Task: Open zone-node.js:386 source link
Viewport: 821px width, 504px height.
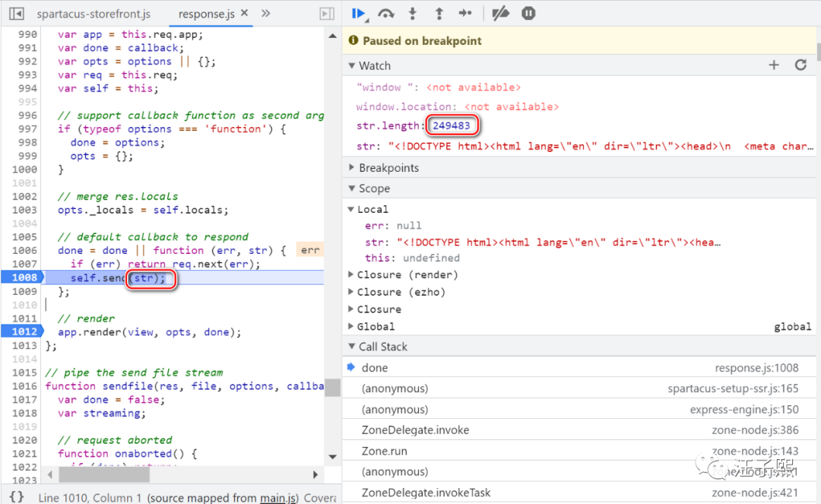Action: 755,430
